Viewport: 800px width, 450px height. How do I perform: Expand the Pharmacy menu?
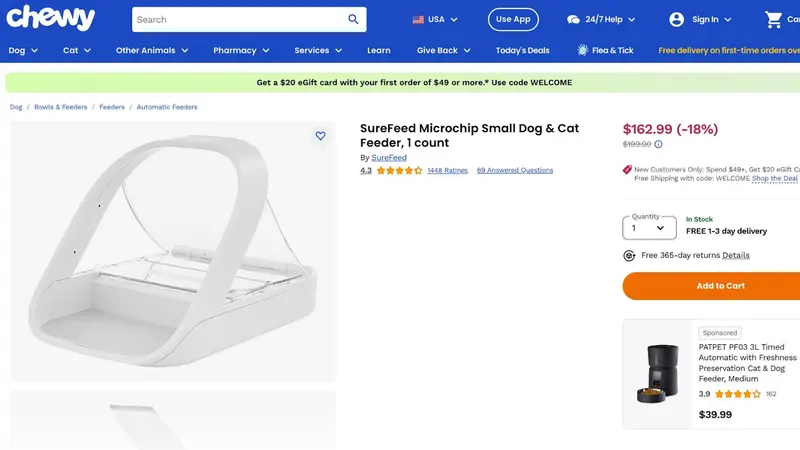pyautogui.click(x=241, y=50)
